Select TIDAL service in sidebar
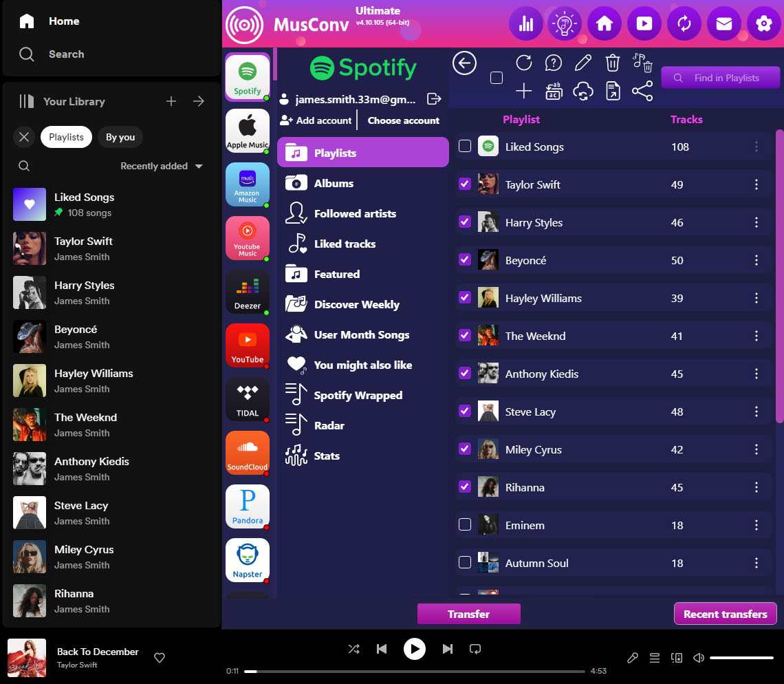Viewport: 784px width, 684px height. (x=248, y=399)
